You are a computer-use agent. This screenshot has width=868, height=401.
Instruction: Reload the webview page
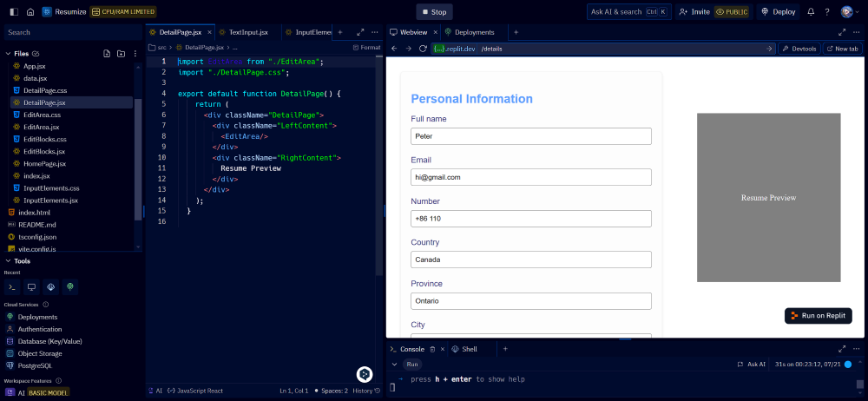point(424,49)
